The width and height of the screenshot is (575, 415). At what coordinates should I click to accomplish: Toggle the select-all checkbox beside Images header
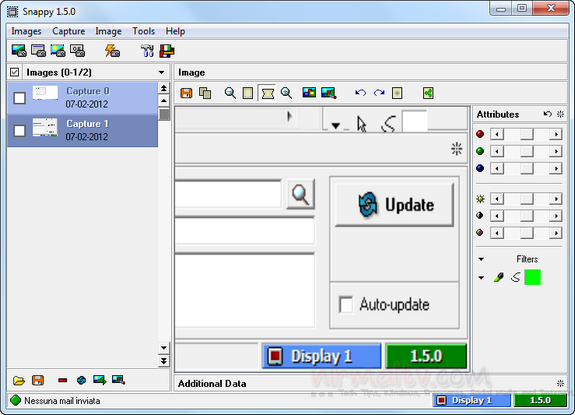(15, 72)
